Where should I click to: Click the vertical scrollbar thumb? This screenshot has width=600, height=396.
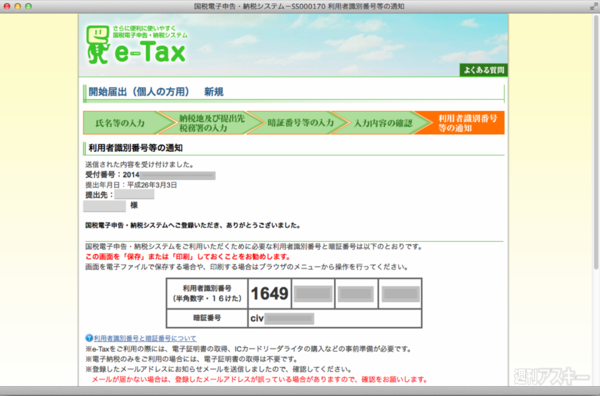pos(597,142)
